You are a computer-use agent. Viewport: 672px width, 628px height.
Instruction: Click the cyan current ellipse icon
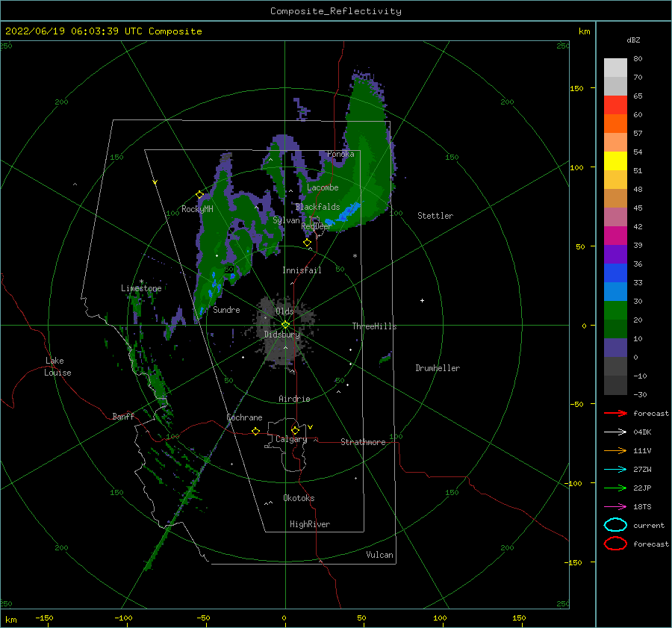(615, 525)
